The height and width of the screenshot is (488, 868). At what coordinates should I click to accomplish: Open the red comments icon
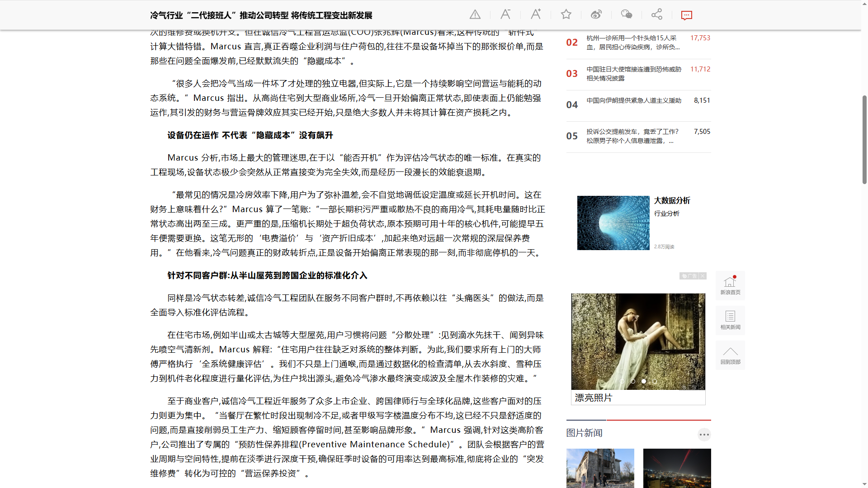(x=687, y=15)
